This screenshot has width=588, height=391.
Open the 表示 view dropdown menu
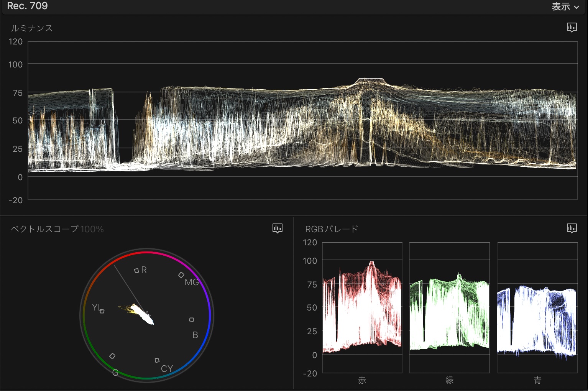point(565,7)
